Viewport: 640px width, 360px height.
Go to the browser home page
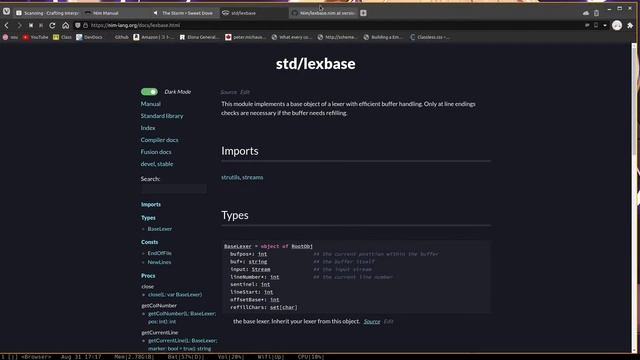pos(65,25)
